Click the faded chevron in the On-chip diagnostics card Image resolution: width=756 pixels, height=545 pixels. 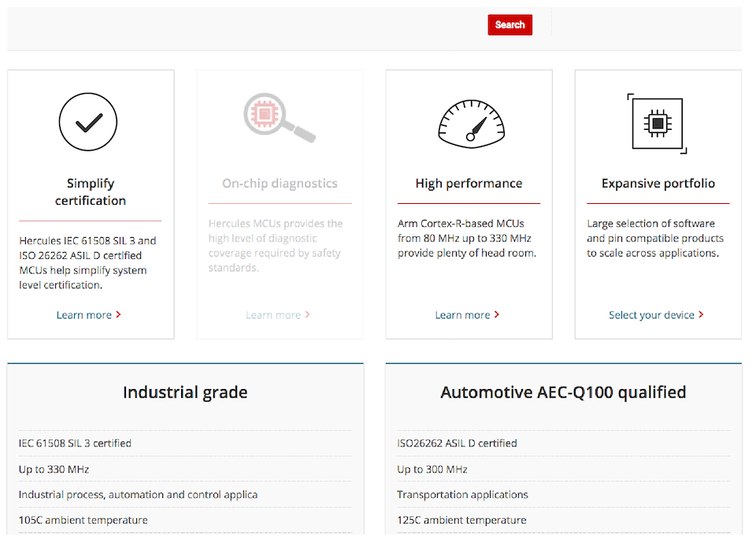(307, 315)
